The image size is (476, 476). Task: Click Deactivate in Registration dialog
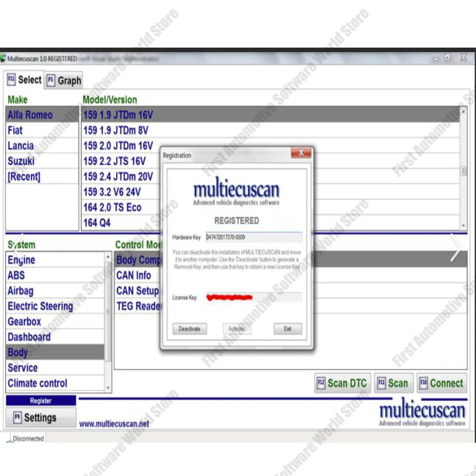tap(189, 329)
